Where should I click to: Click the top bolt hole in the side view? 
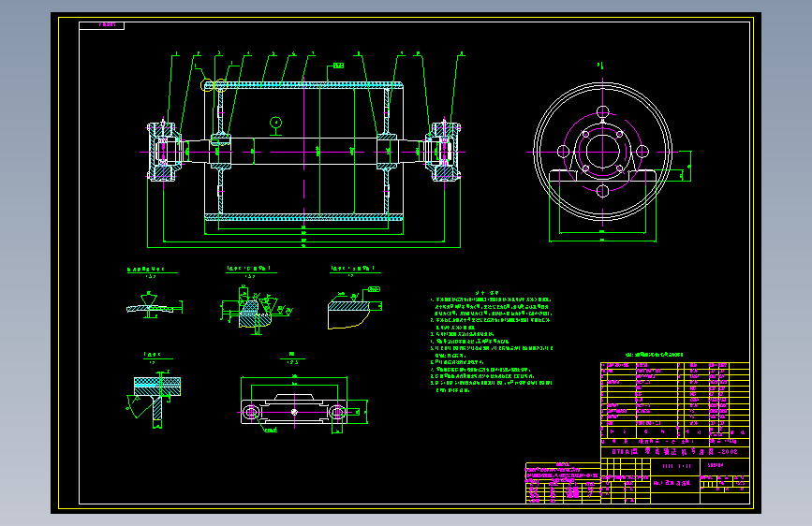[603, 111]
